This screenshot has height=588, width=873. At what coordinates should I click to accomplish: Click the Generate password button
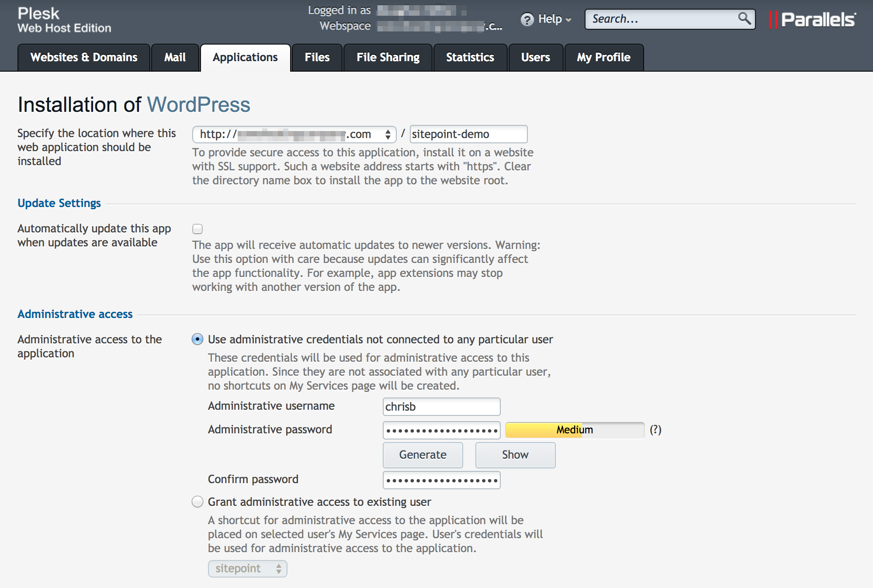coord(422,454)
